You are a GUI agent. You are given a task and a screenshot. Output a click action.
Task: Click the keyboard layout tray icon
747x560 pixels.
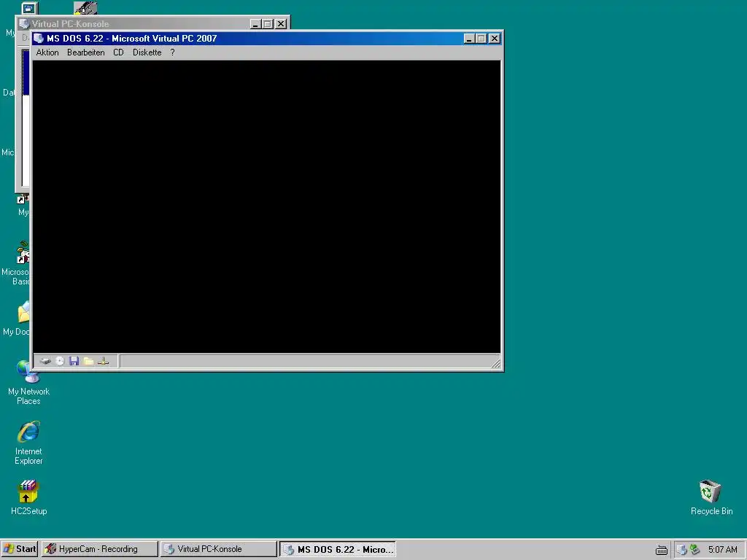661,550
